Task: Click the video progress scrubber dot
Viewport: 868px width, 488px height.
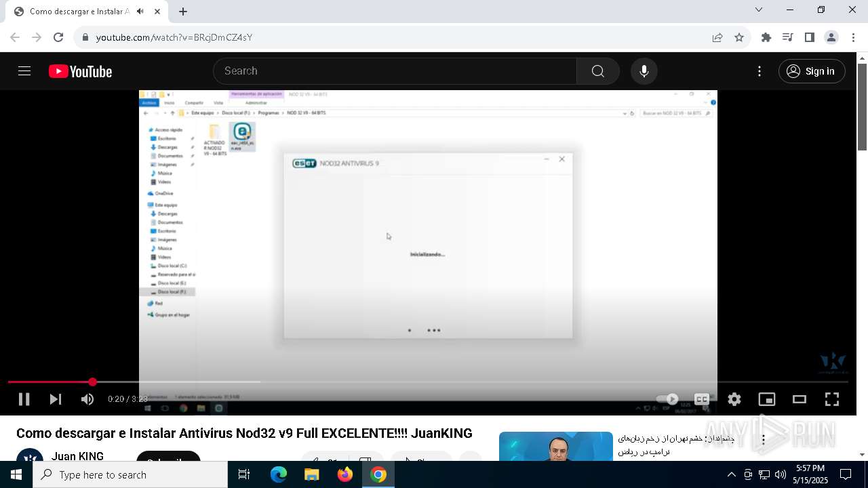Action: click(92, 382)
